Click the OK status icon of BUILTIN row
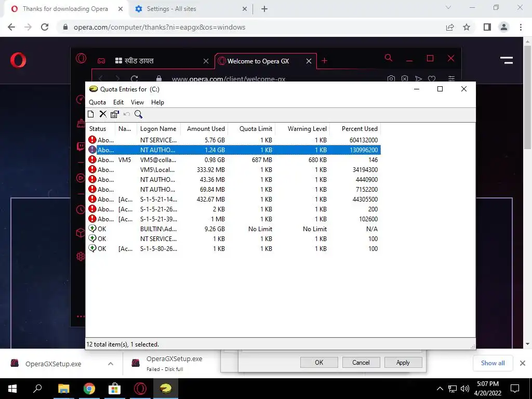Screen dimensions: 532x399 [92, 229]
